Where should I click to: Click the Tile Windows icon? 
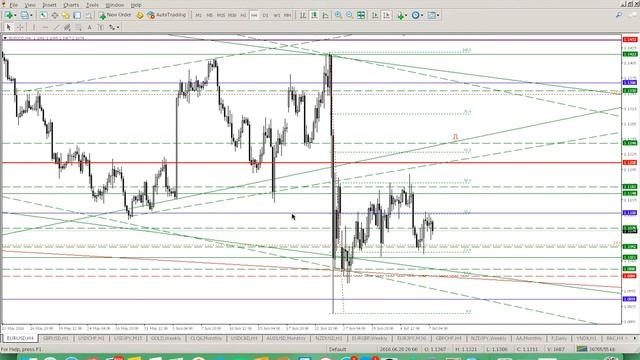(x=361, y=15)
